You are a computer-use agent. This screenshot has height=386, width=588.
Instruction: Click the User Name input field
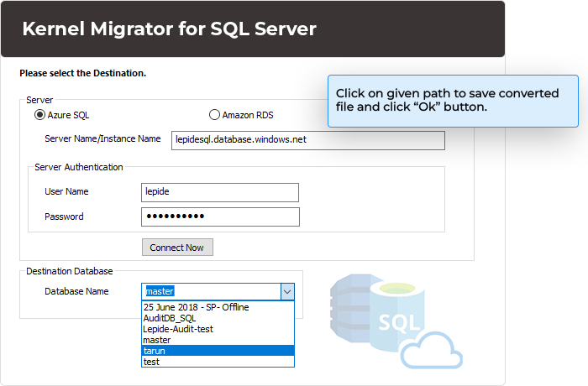pyautogui.click(x=220, y=192)
